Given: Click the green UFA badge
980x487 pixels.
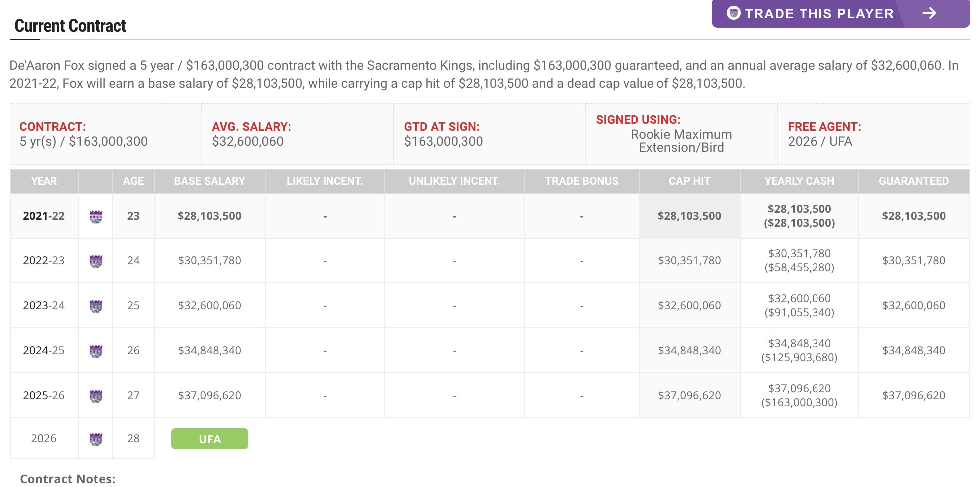Looking at the screenshot, I should pos(209,439).
